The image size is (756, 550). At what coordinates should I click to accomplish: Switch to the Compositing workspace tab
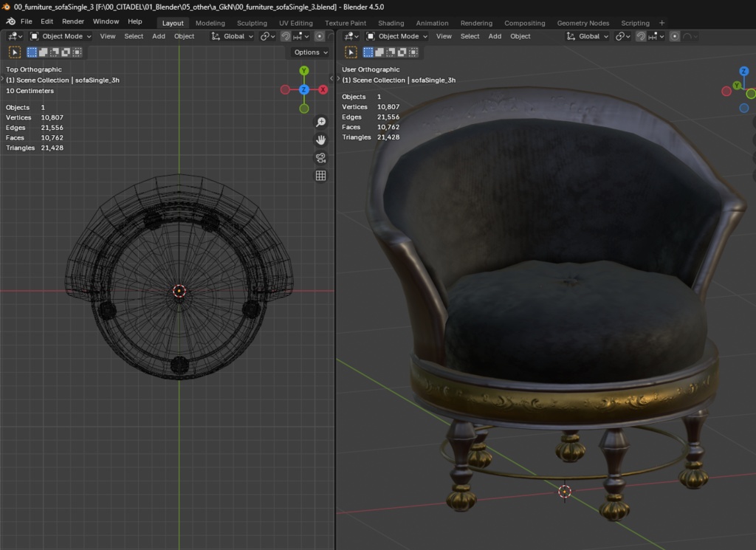pos(525,23)
